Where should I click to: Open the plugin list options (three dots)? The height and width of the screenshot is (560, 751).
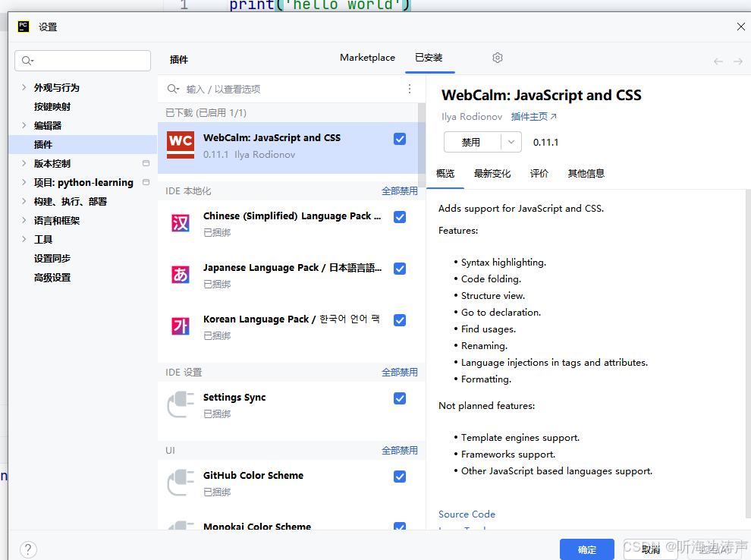pyautogui.click(x=410, y=89)
